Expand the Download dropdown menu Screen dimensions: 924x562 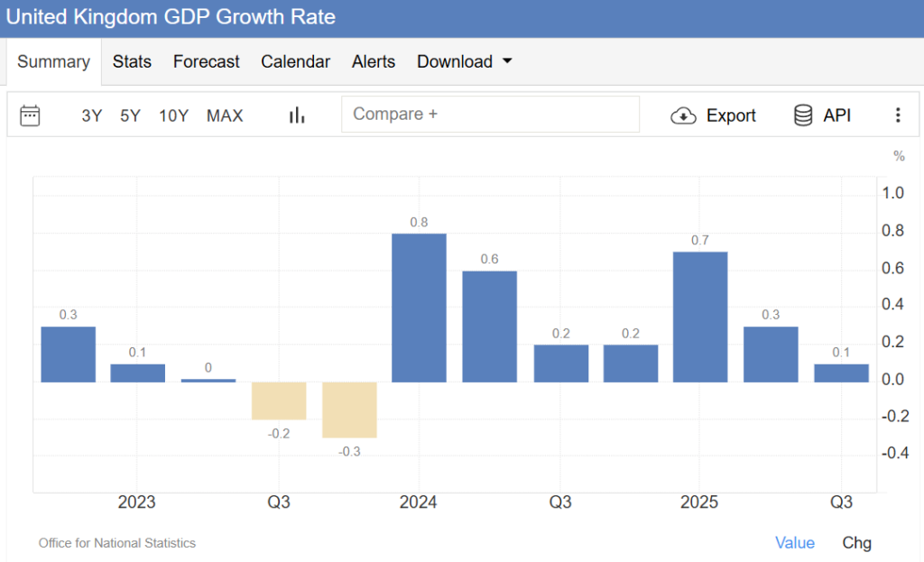455,61
